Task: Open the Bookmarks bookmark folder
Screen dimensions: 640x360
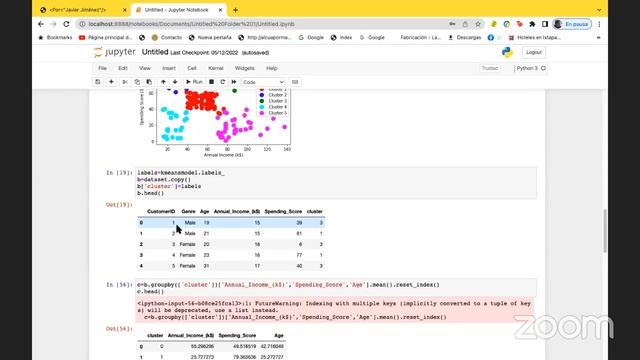Action: click(x=55, y=38)
